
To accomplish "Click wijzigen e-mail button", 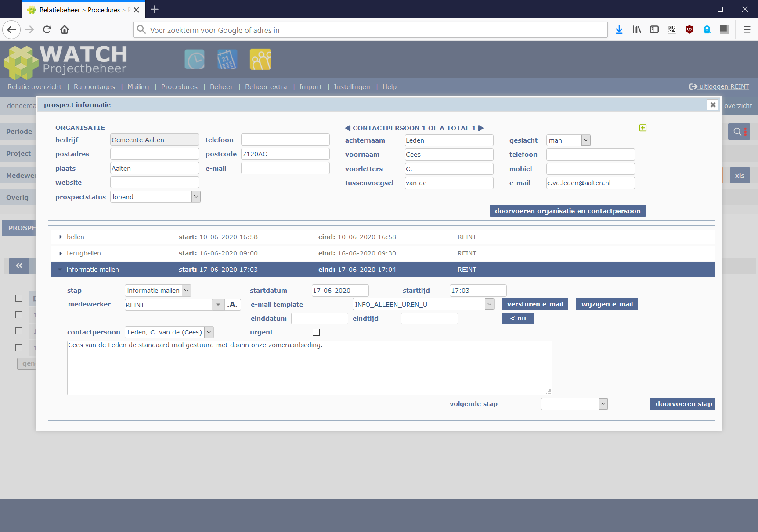I will 607,304.
